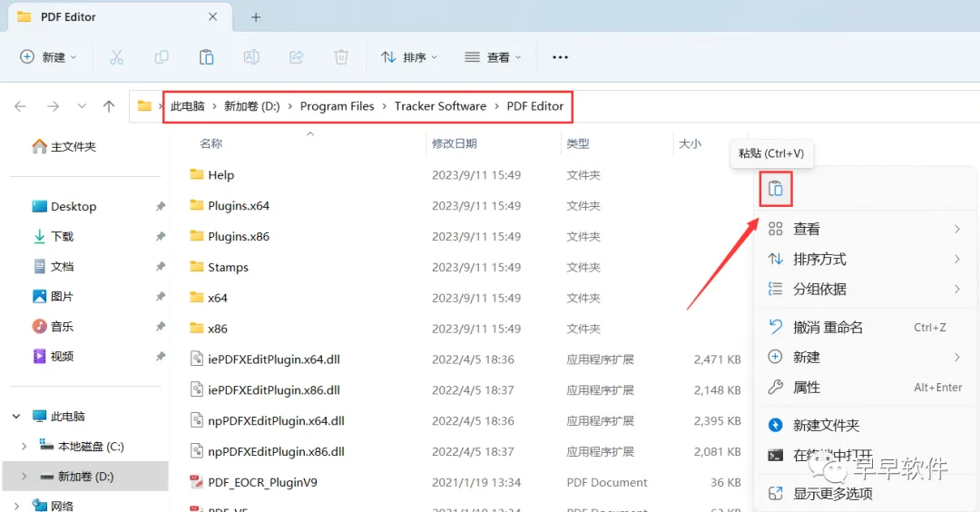Open Desktop in the sidebar

[x=64, y=206]
